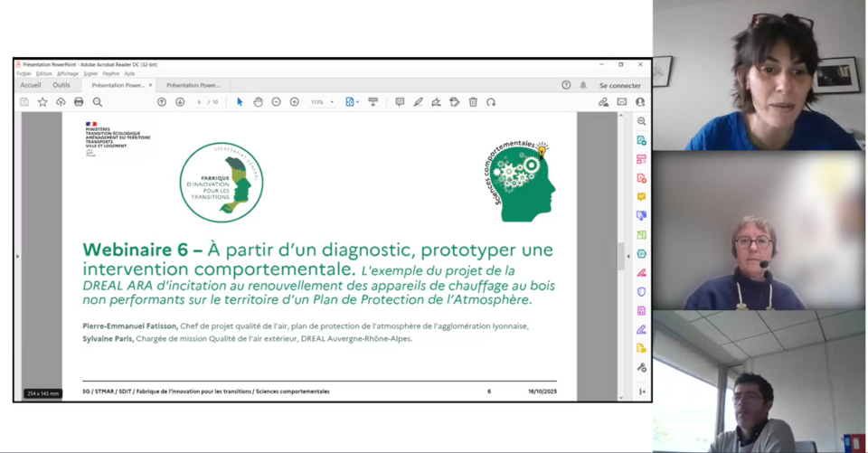This screenshot has height=453, width=868.
Task: Open the notifications bell
Action: coord(583,85)
